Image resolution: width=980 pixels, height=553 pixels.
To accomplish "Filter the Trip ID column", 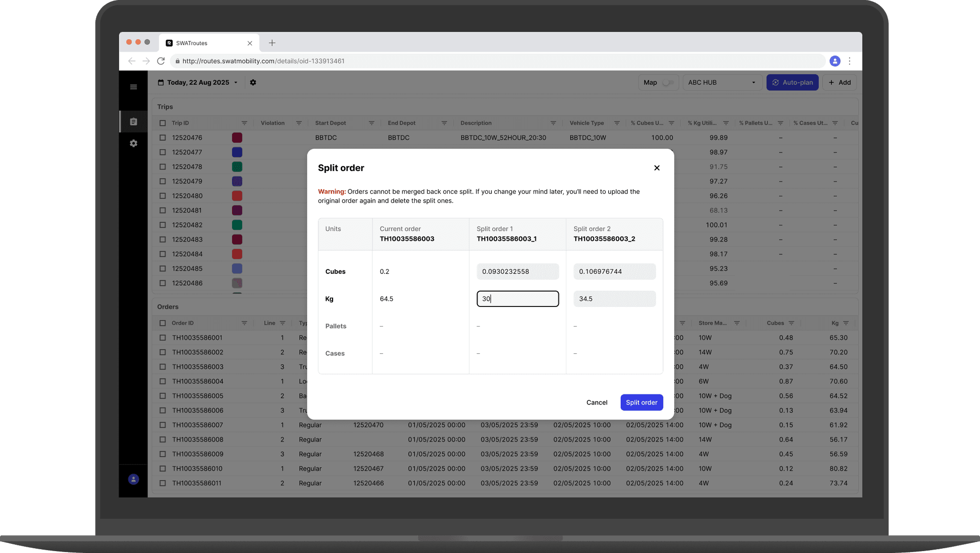I will 244,123.
